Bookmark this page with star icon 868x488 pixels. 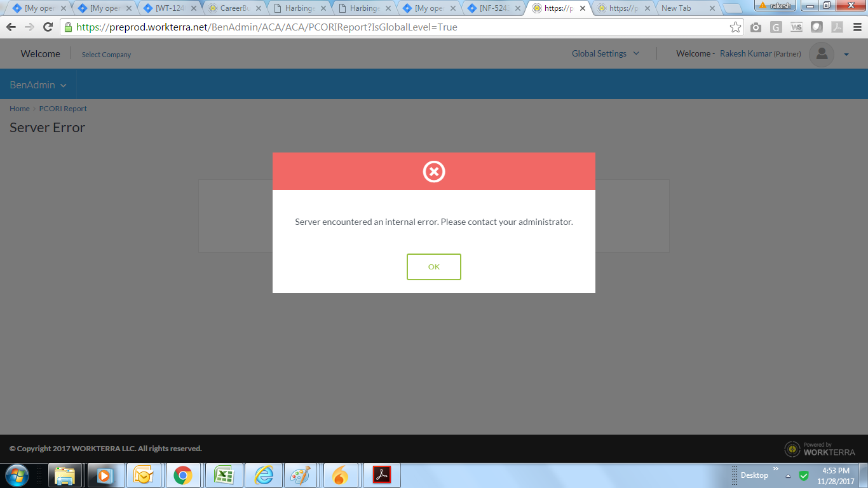coord(735,27)
